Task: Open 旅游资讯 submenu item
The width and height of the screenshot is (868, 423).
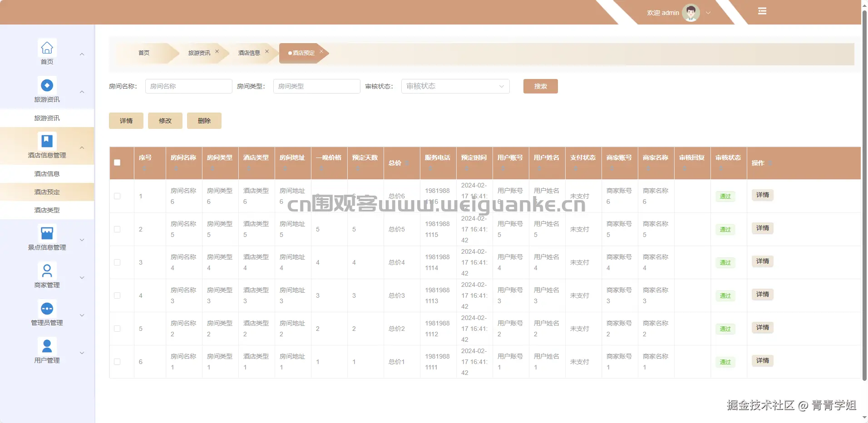Action: pos(47,118)
